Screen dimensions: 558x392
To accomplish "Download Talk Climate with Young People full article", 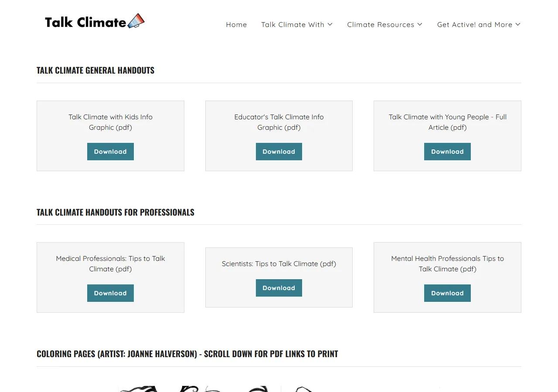I will [447, 151].
